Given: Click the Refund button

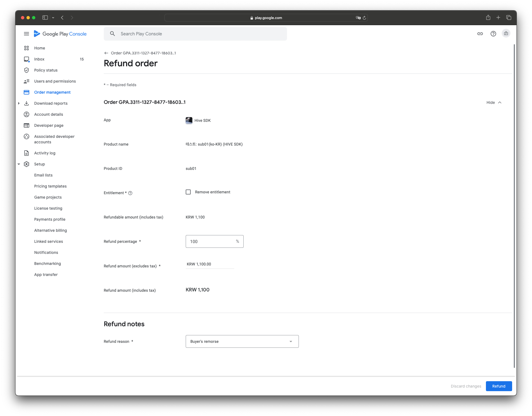Looking at the screenshot, I should (x=499, y=386).
